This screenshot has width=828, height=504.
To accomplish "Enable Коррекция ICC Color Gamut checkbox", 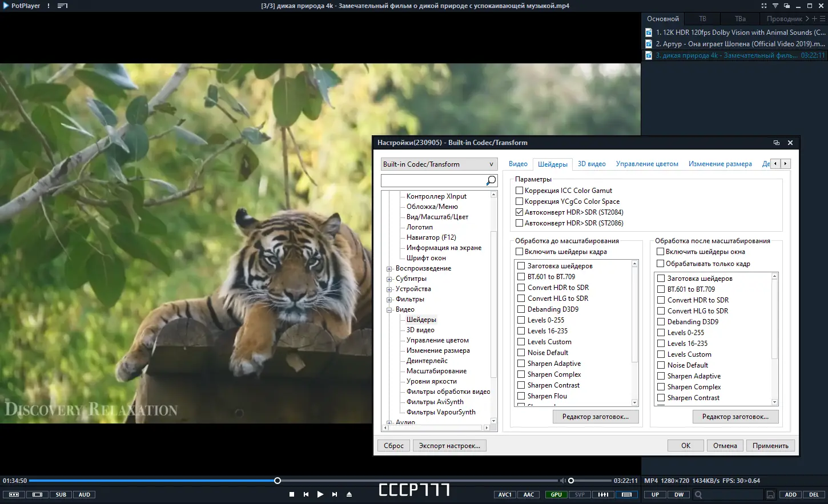I will point(519,191).
